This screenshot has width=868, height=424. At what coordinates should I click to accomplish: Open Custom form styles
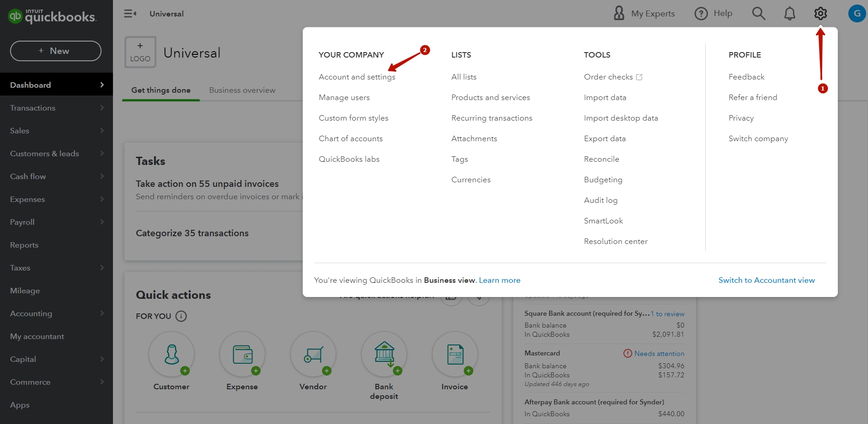pyautogui.click(x=354, y=118)
